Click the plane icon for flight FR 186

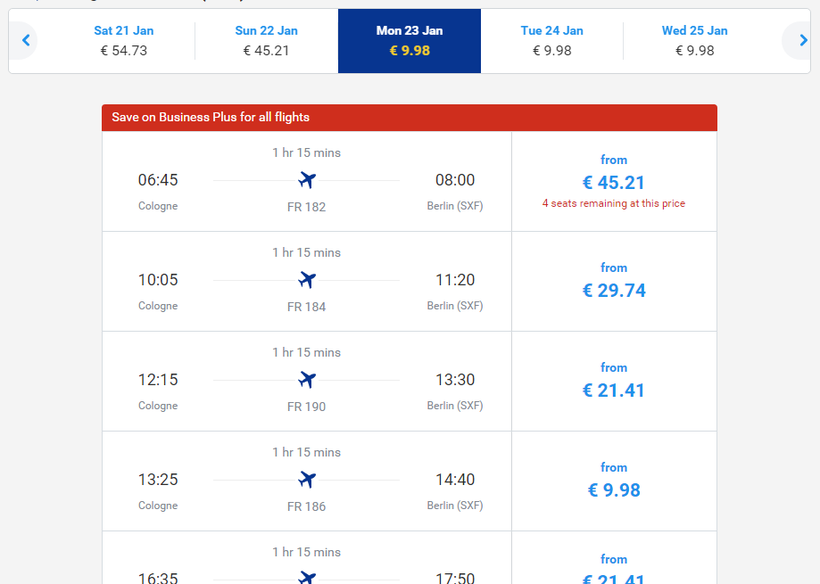[307, 480]
